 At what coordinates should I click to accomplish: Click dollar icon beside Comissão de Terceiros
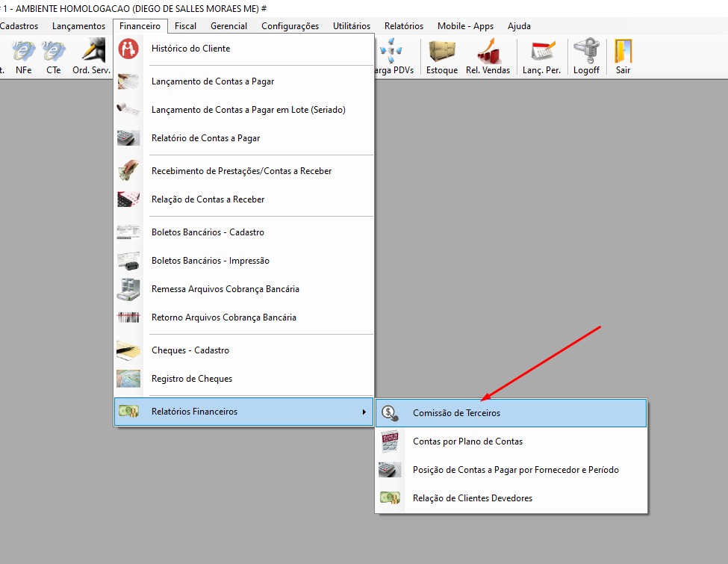[x=390, y=413]
